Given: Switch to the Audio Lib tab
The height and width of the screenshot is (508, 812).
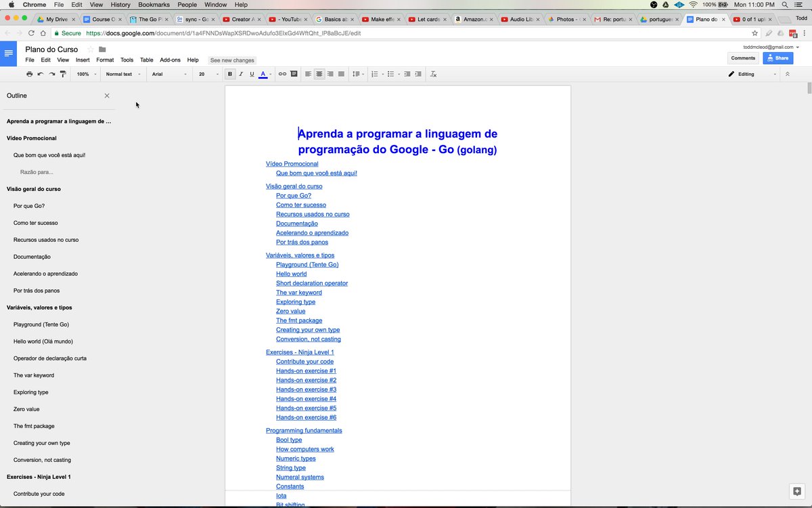Looking at the screenshot, I should click(x=521, y=20).
